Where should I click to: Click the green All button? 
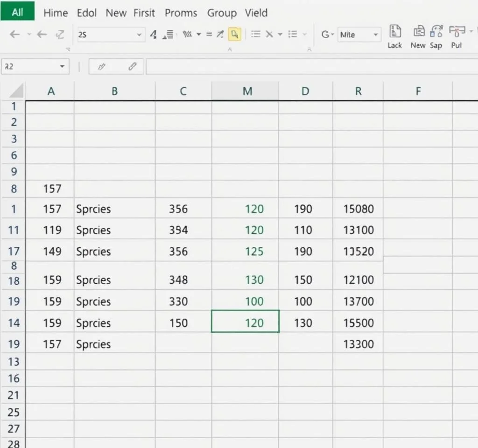tap(17, 12)
